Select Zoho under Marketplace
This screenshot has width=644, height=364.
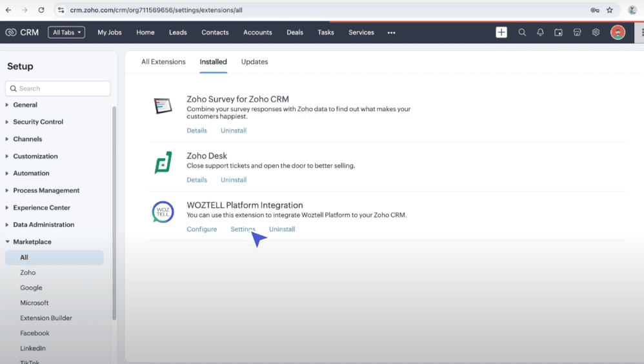pos(28,273)
